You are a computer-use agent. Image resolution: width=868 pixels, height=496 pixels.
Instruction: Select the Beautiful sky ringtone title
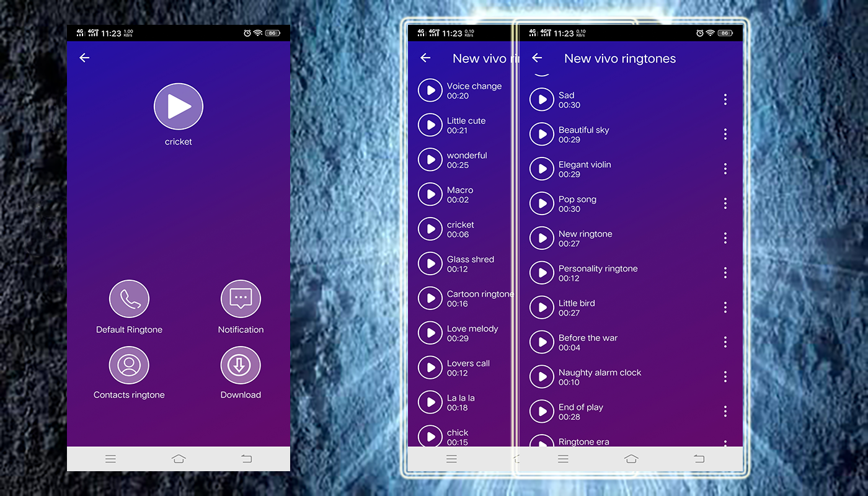click(x=584, y=130)
